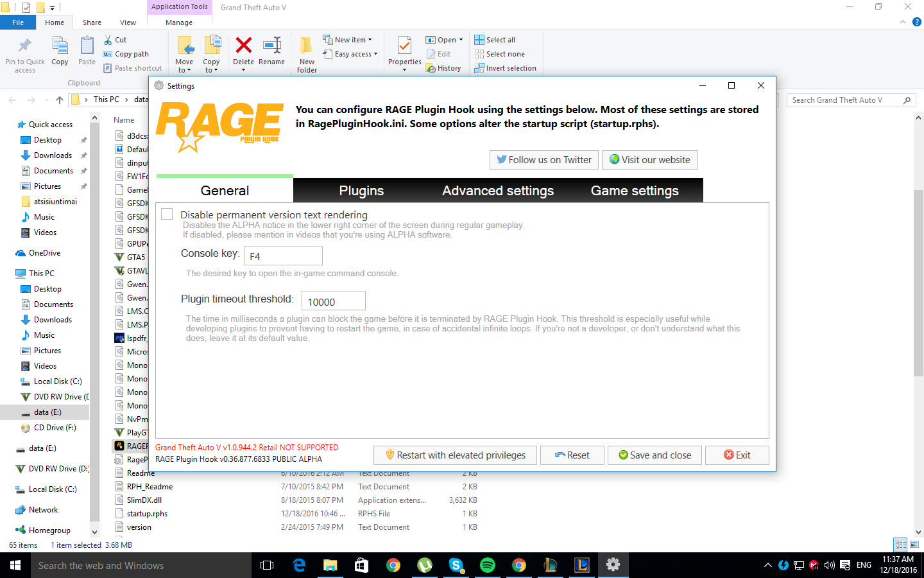Screen dimensions: 924x578
Task: Click the Task View taskbar icon
Action: click(267, 565)
